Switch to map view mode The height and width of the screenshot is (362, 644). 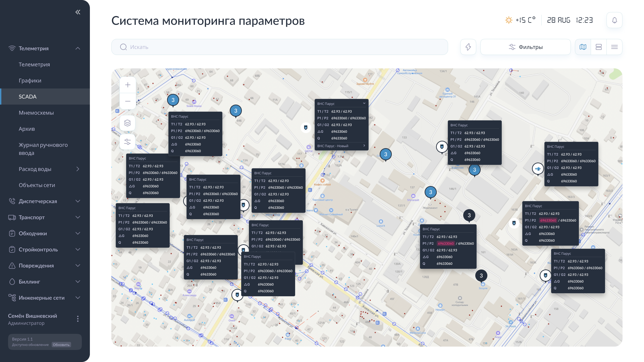(583, 47)
